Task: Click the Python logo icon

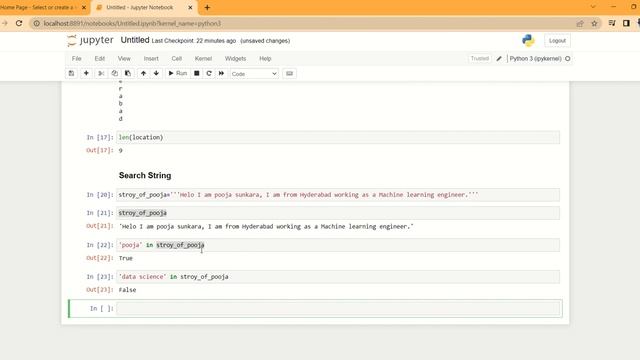Action: tap(528, 40)
